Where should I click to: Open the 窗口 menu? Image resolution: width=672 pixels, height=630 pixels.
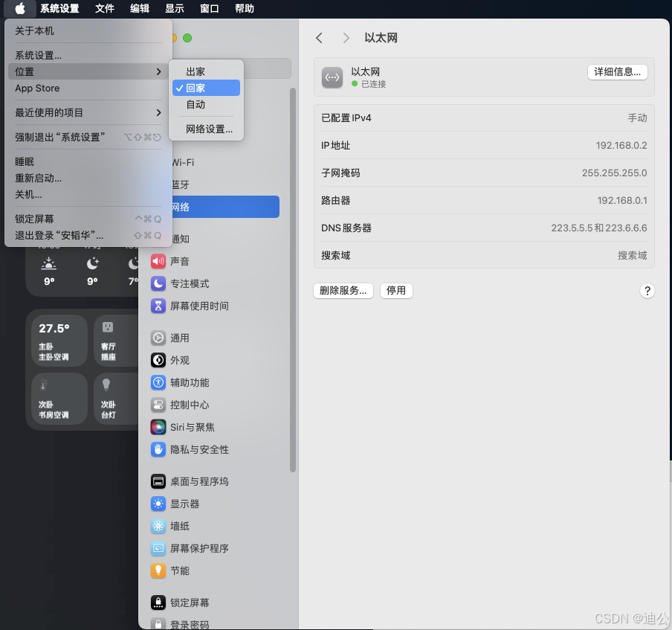point(210,9)
